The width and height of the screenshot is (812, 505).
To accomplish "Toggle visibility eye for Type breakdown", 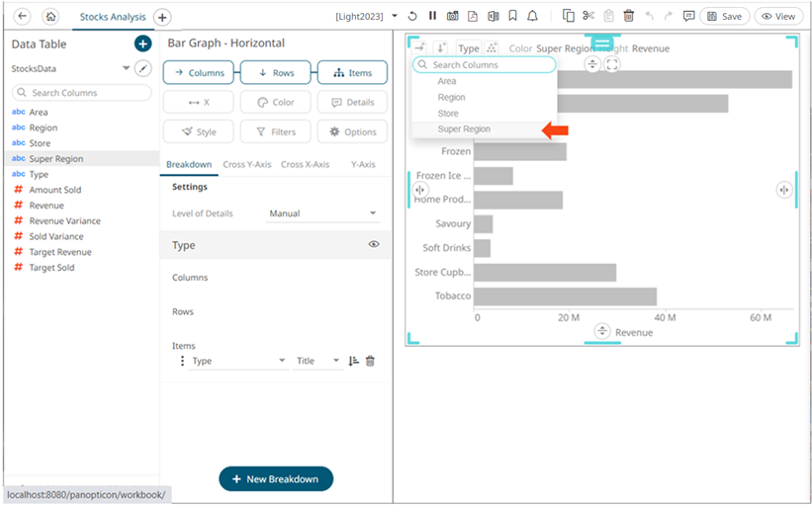I will point(374,244).
